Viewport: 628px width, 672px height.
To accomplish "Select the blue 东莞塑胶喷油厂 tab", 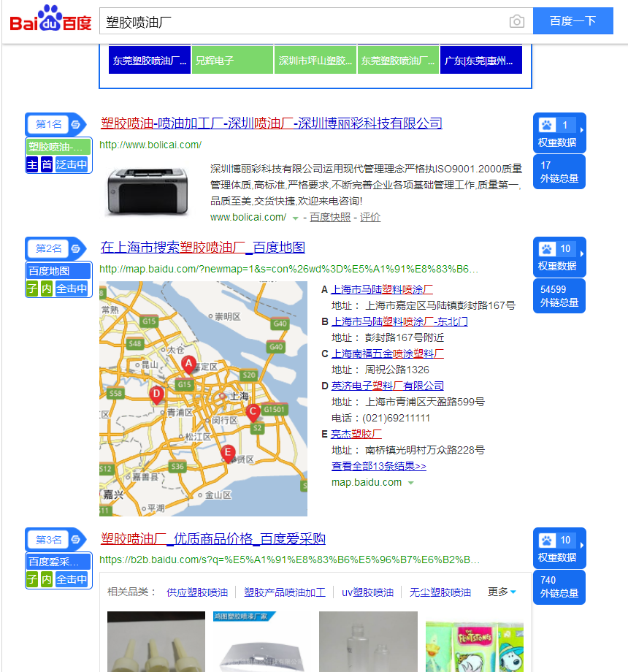I will (150, 60).
